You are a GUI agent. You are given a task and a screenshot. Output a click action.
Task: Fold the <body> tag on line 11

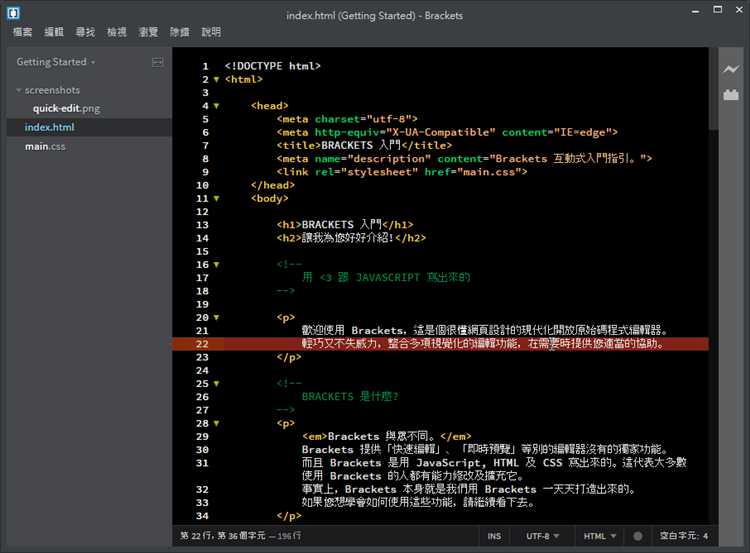click(217, 198)
